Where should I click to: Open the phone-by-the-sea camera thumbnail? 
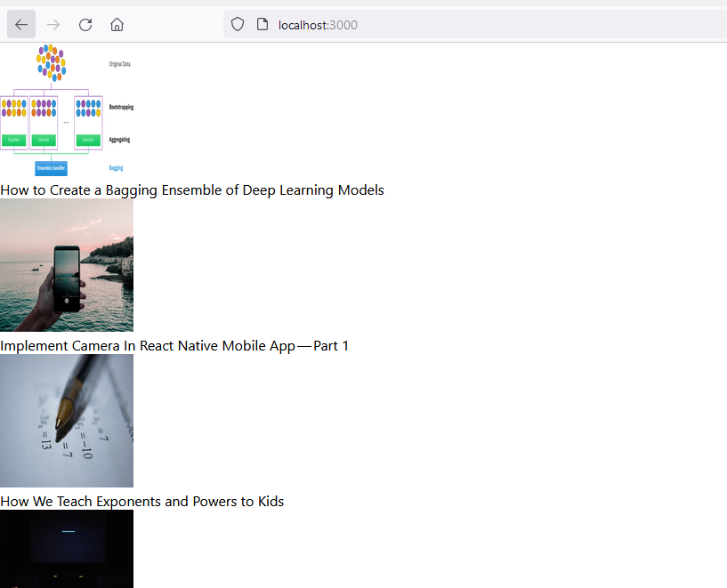click(67, 265)
